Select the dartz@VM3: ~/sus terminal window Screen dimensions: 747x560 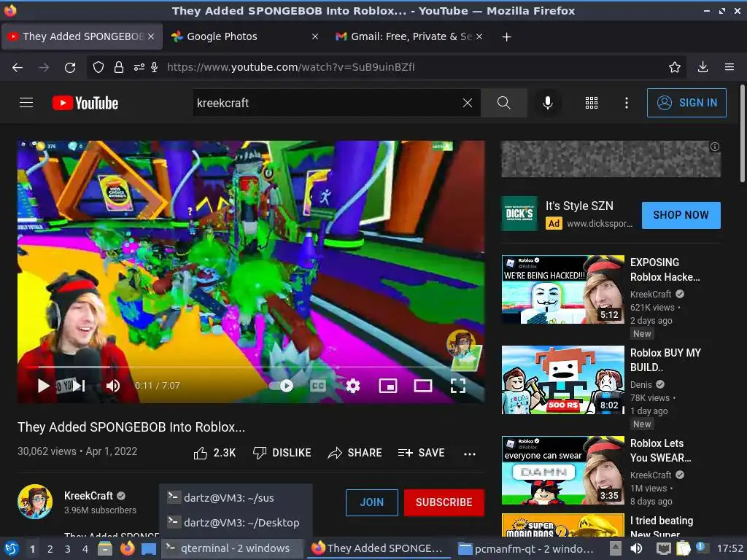[x=236, y=498]
